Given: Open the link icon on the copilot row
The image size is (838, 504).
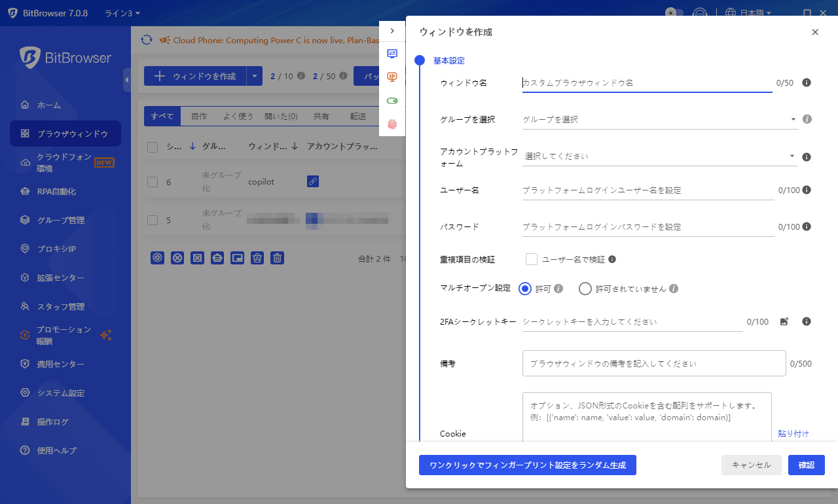Looking at the screenshot, I should click(312, 181).
